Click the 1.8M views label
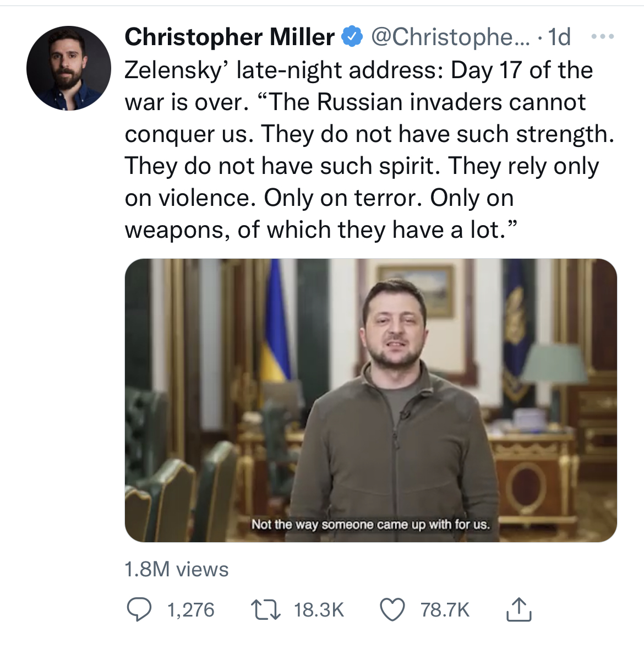This screenshot has width=644, height=649. [176, 569]
